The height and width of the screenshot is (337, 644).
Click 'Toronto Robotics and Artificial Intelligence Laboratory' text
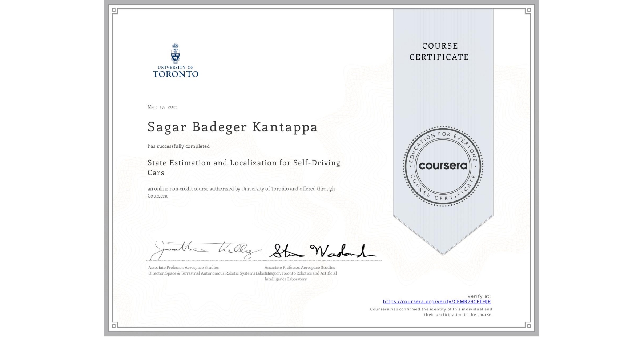pos(301,276)
